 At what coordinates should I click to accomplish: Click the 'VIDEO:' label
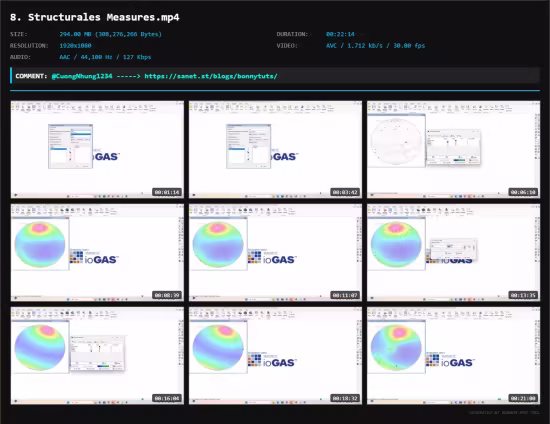pos(287,46)
